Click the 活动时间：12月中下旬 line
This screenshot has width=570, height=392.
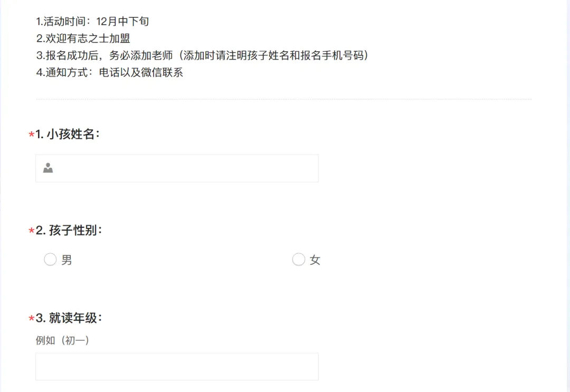(92, 22)
